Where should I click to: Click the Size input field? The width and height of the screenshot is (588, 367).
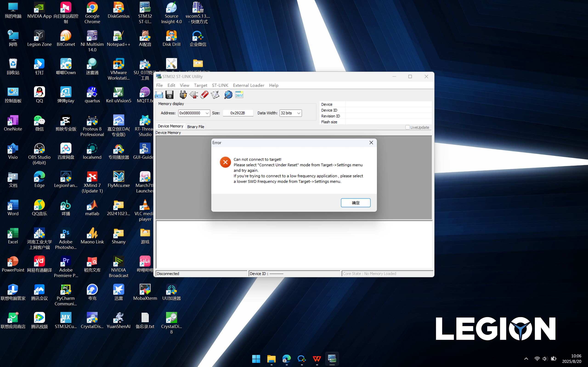[x=238, y=113]
